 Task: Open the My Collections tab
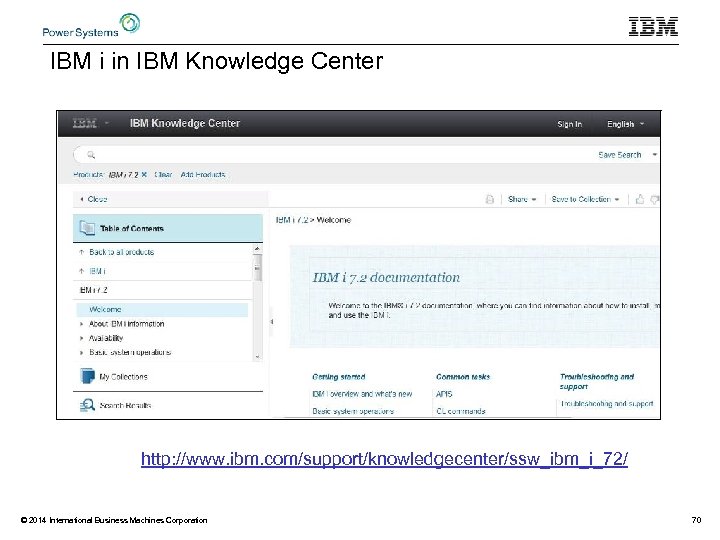pos(168,377)
